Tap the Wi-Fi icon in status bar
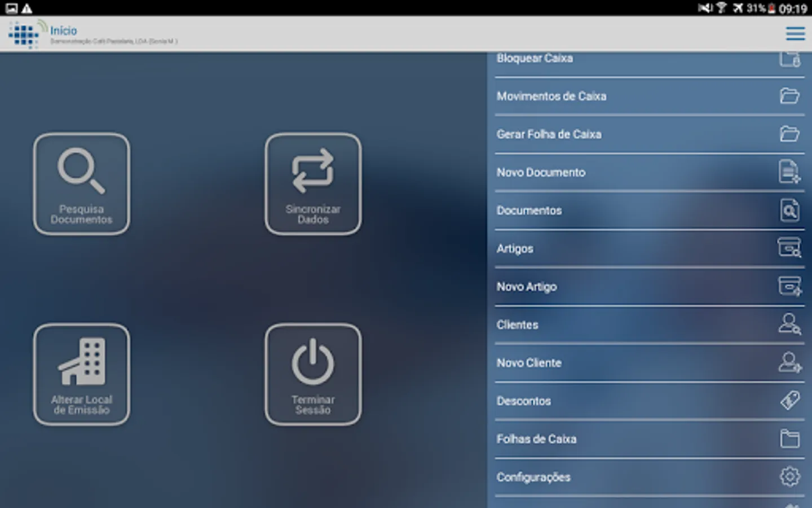812x508 pixels. pyautogui.click(x=721, y=8)
